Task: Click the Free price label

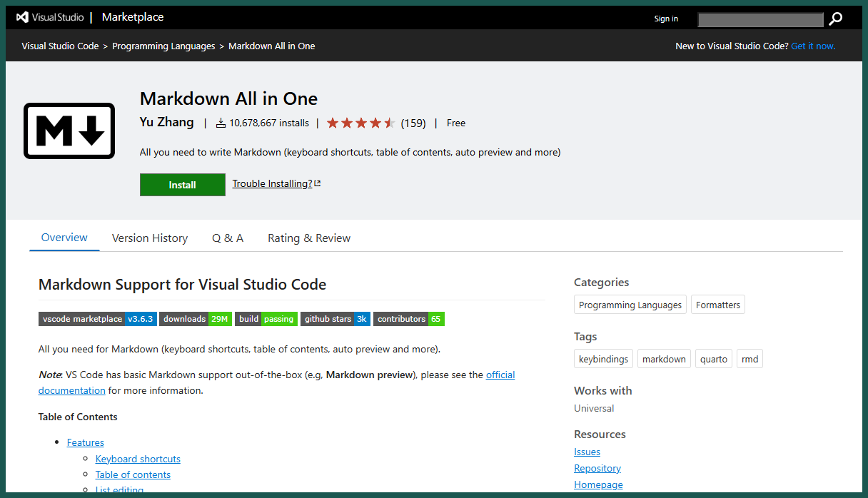Action: click(456, 123)
